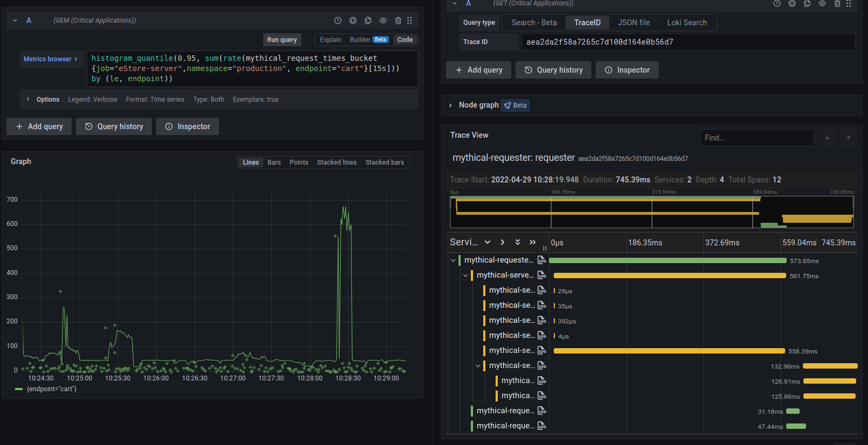Viewport: 868px width, 445px height.
Task: Click the green legend swatch for endpoint cart
Action: 19,389
